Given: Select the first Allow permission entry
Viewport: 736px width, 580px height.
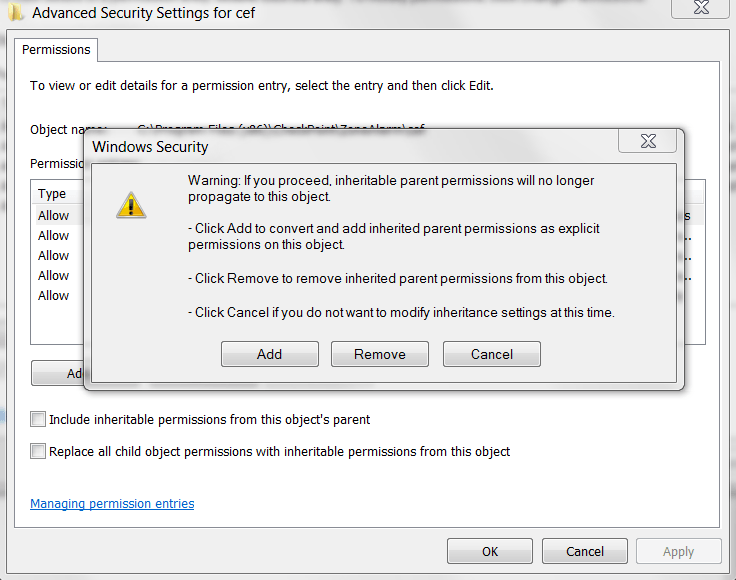Looking at the screenshot, I should [54, 215].
